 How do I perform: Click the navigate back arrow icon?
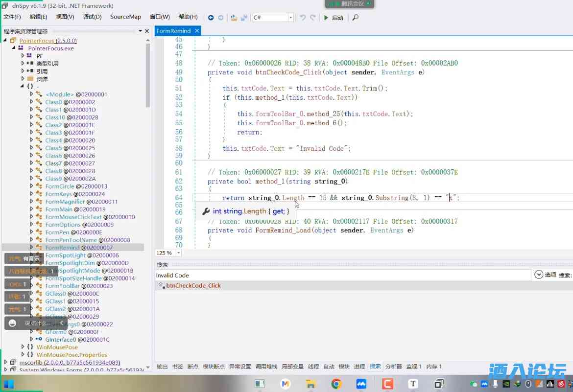click(211, 18)
